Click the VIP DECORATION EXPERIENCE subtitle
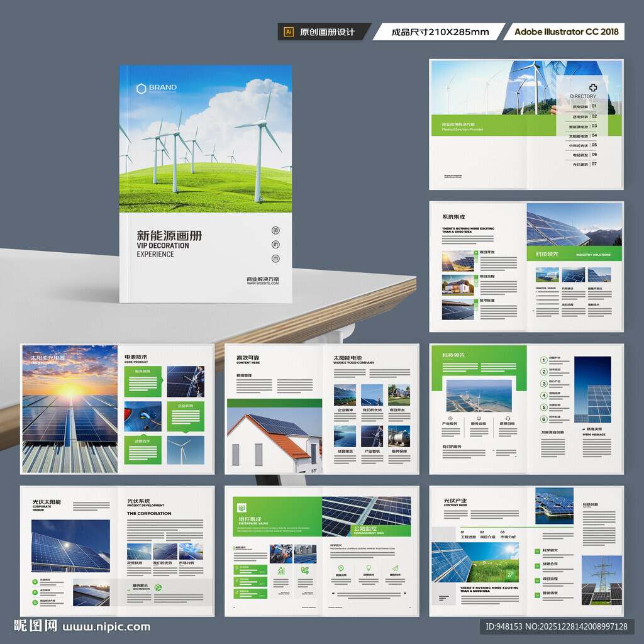The width and height of the screenshot is (644, 644). [163, 250]
